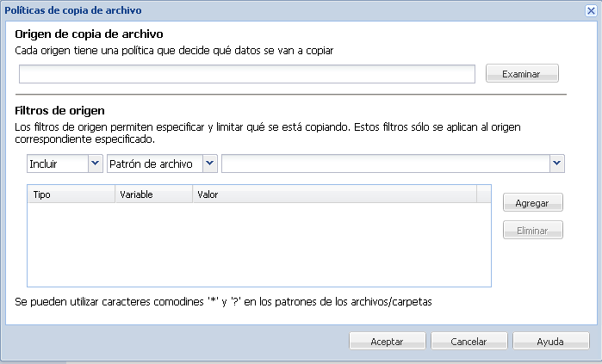Close the Políticas de copia de archivo dialog
Viewport: 602px width, 364px height.
590,10
